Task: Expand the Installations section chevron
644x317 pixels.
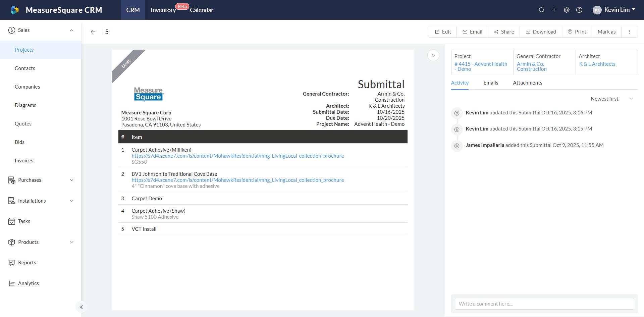Action: (71, 201)
